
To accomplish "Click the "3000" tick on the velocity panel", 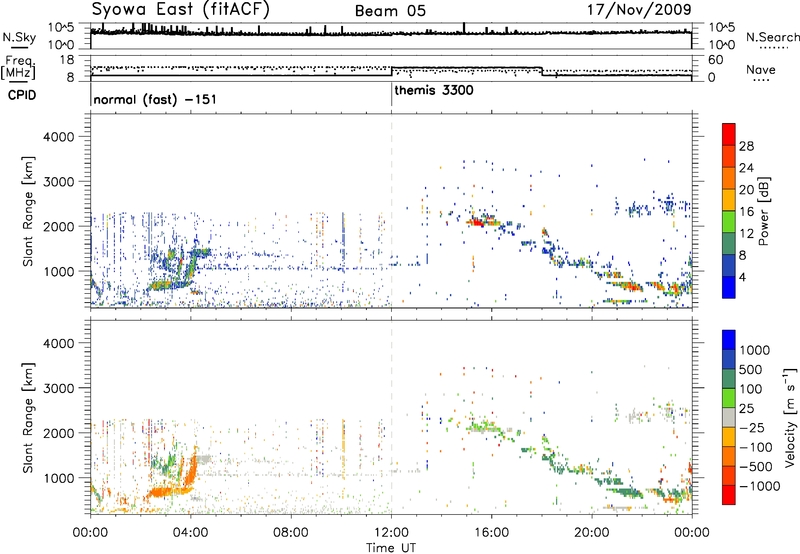I will click(59, 388).
